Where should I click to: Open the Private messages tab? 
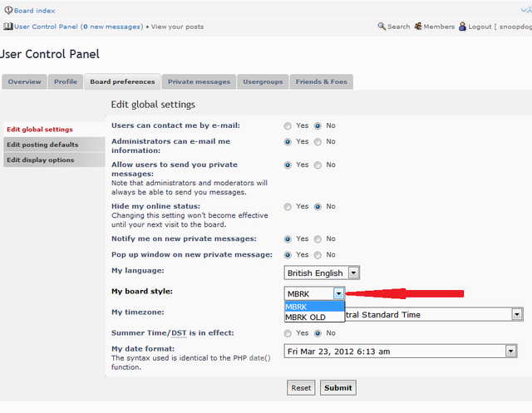(x=199, y=81)
